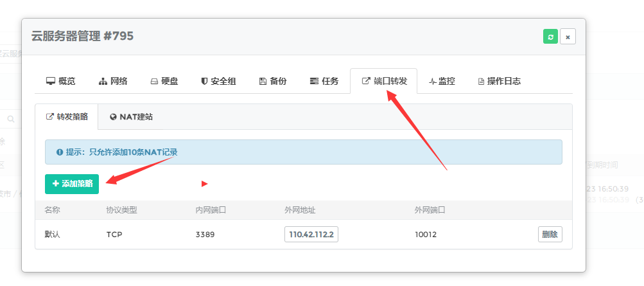
Task: Switch to the 端口转发 tab
Action: [x=384, y=81]
